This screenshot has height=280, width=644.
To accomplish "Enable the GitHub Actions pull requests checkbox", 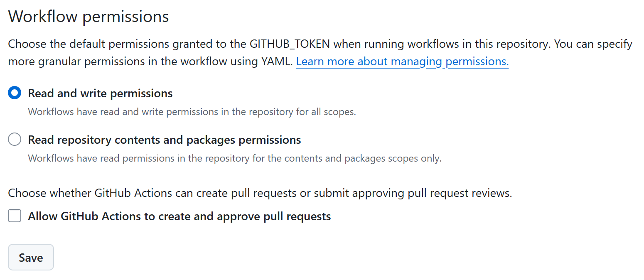I will point(15,216).
